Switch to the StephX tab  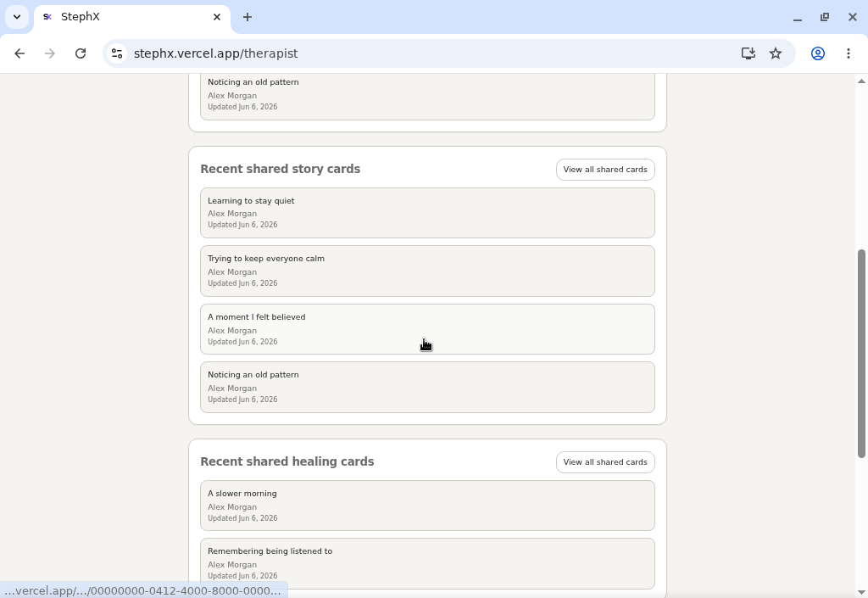(x=131, y=17)
